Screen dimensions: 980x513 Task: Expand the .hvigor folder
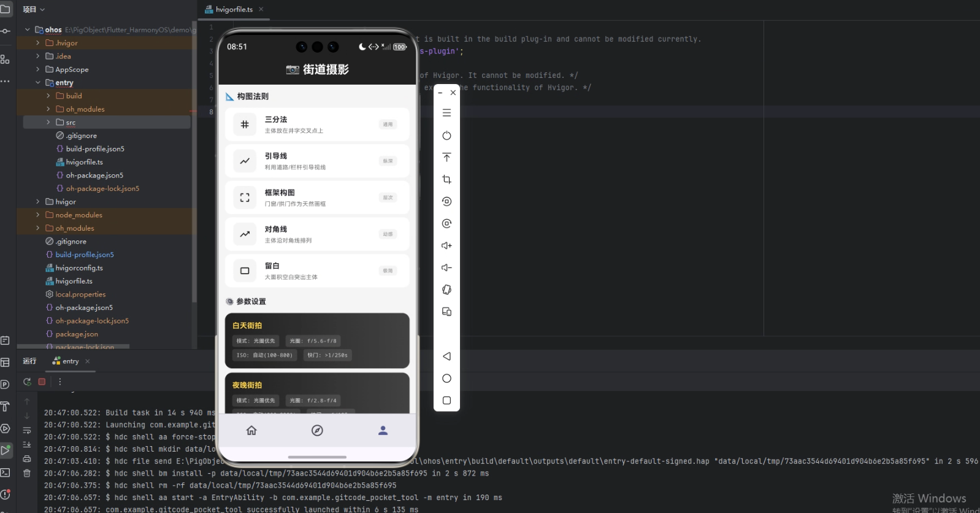pyautogui.click(x=38, y=43)
